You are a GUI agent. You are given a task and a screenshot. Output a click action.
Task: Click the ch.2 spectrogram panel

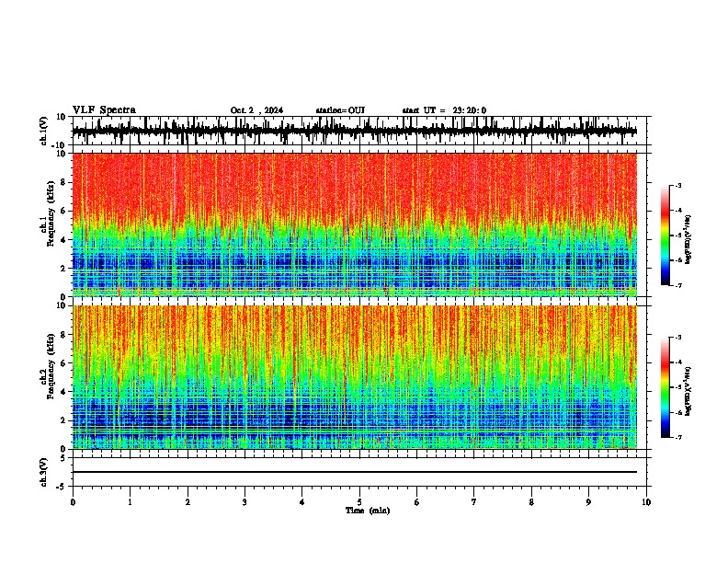pyautogui.click(x=355, y=377)
